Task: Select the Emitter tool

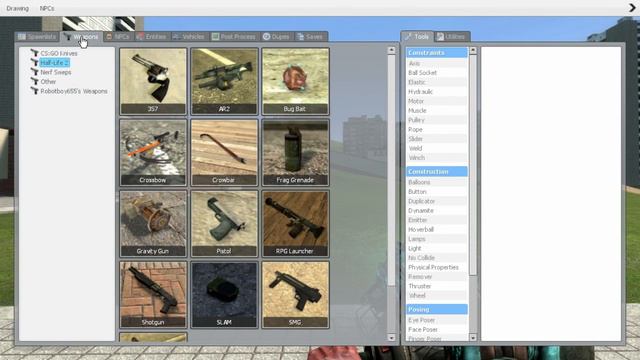Action: pyautogui.click(x=437, y=220)
